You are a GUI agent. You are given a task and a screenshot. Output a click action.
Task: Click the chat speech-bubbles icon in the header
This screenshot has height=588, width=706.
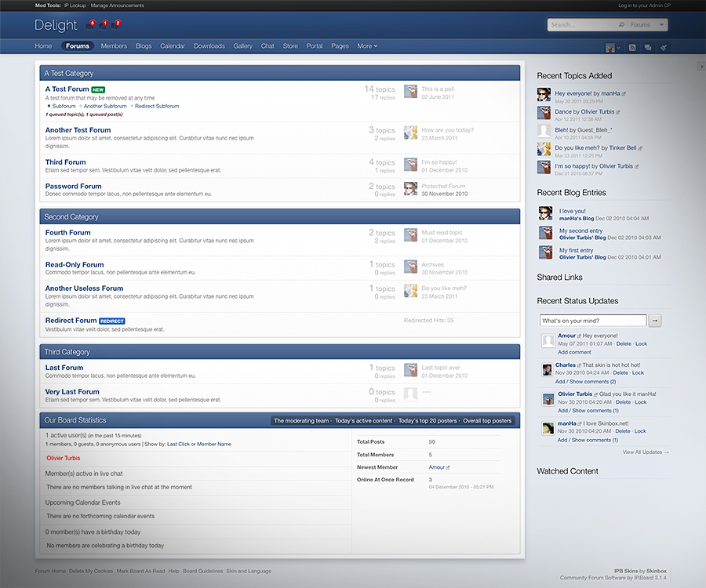click(x=650, y=47)
